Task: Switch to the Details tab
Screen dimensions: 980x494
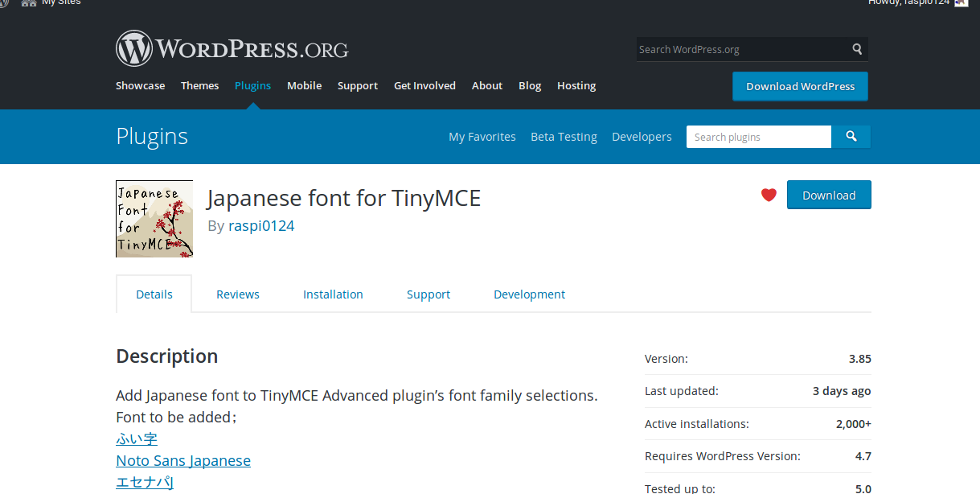Action: 154,294
